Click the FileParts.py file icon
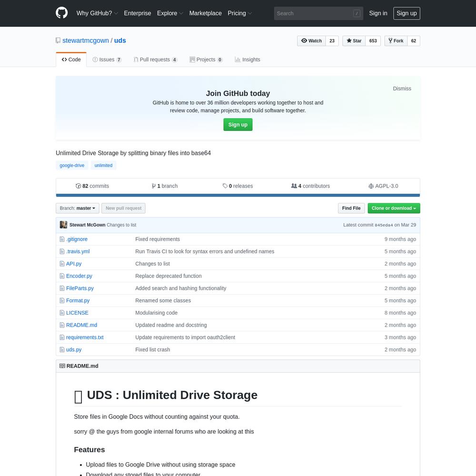The width and height of the screenshot is (476, 476). pos(62,288)
